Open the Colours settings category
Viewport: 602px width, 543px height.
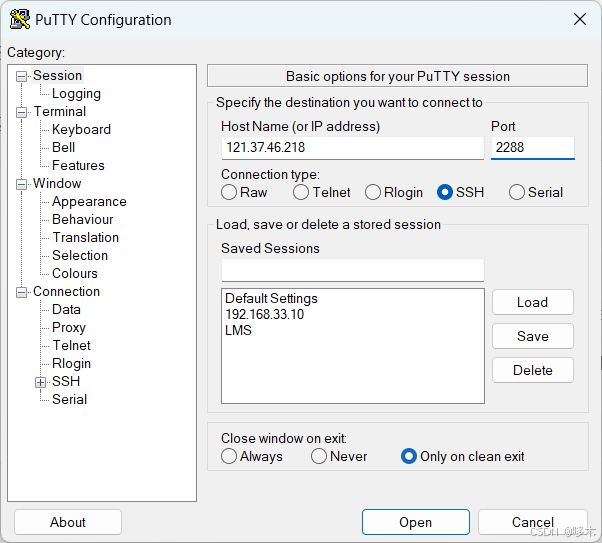[75, 273]
